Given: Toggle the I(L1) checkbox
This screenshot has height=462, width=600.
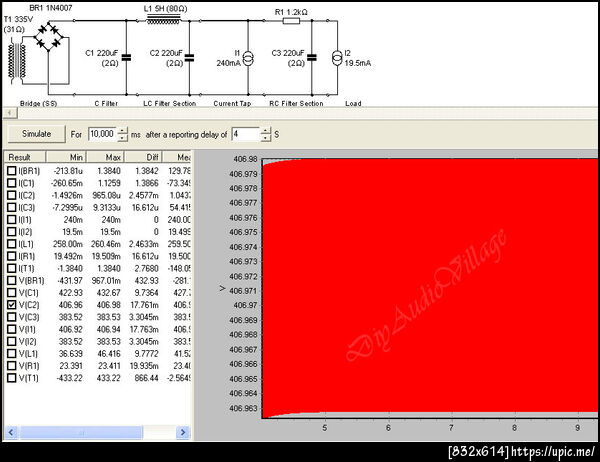Looking at the screenshot, I should coord(12,244).
